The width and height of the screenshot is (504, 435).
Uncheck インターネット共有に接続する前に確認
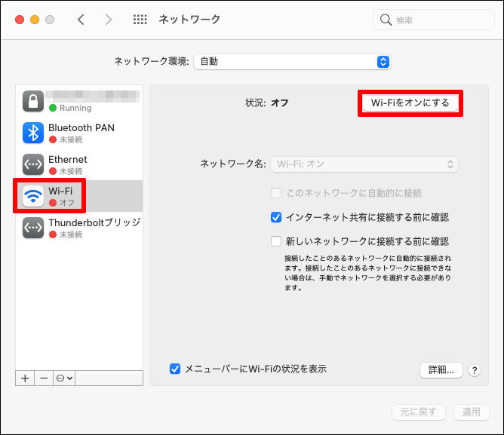tap(276, 218)
